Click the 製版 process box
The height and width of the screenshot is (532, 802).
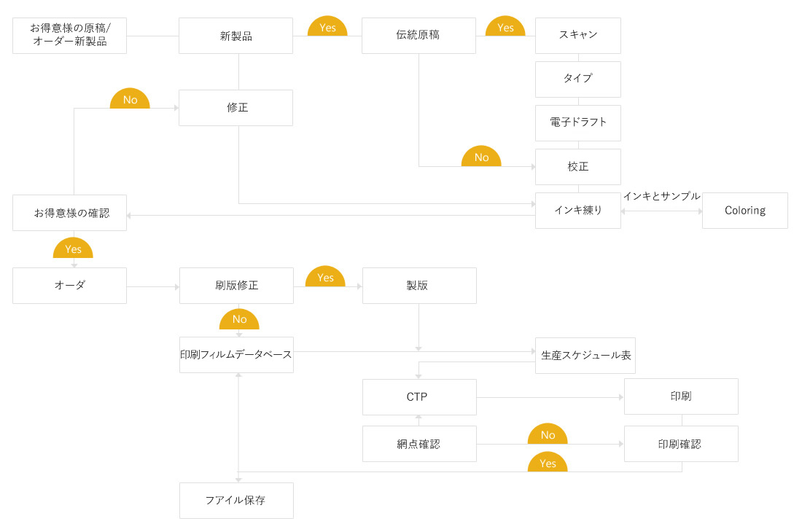(x=418, y=286)
